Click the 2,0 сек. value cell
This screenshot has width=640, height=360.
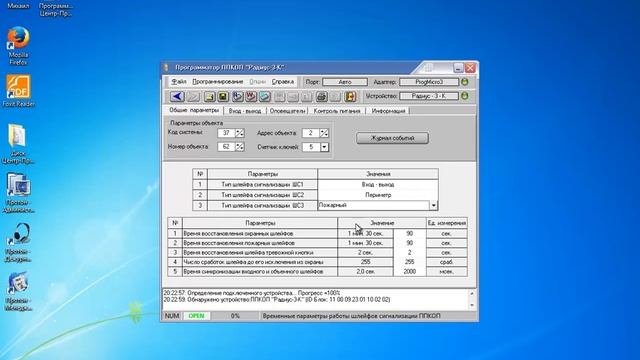click(x=365, y=271)
